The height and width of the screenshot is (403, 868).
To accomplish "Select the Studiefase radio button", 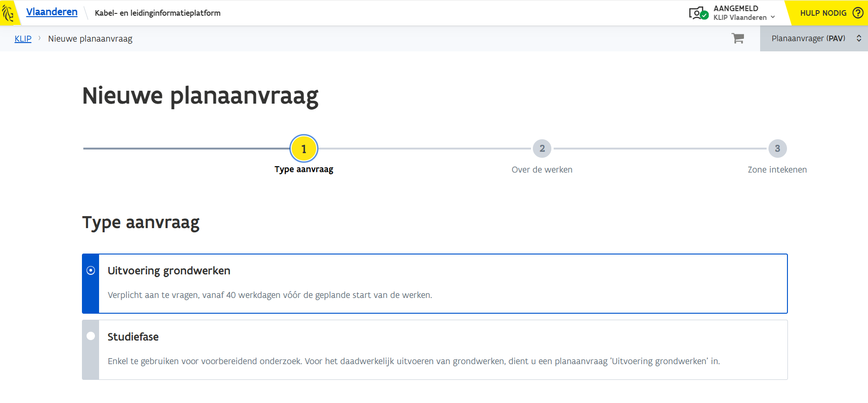I will point(91,336).
